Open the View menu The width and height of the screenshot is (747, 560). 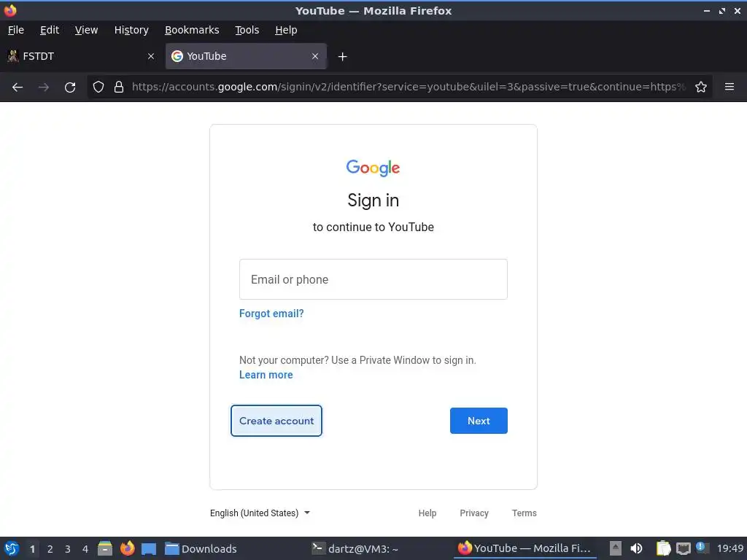tap(86, 30)
